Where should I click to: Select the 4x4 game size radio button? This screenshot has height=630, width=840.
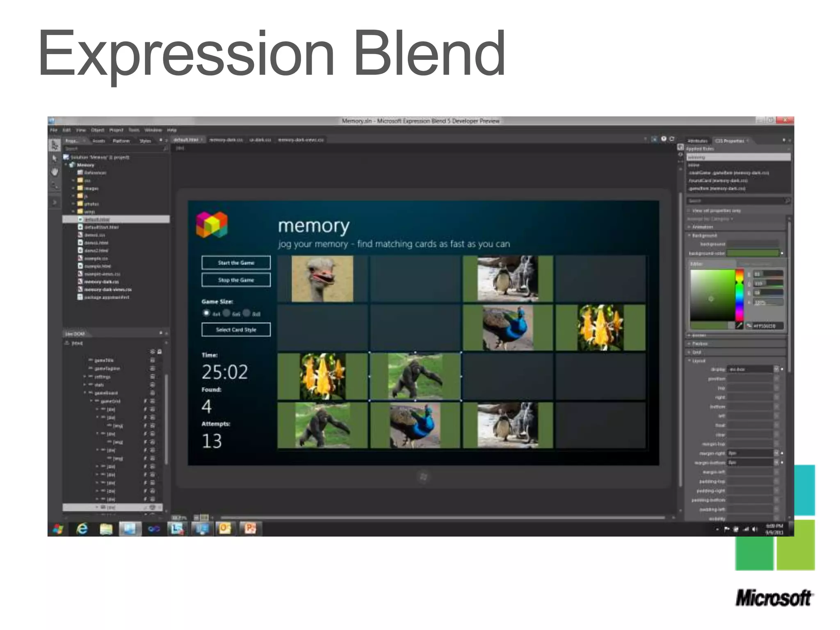coord(206,313)
